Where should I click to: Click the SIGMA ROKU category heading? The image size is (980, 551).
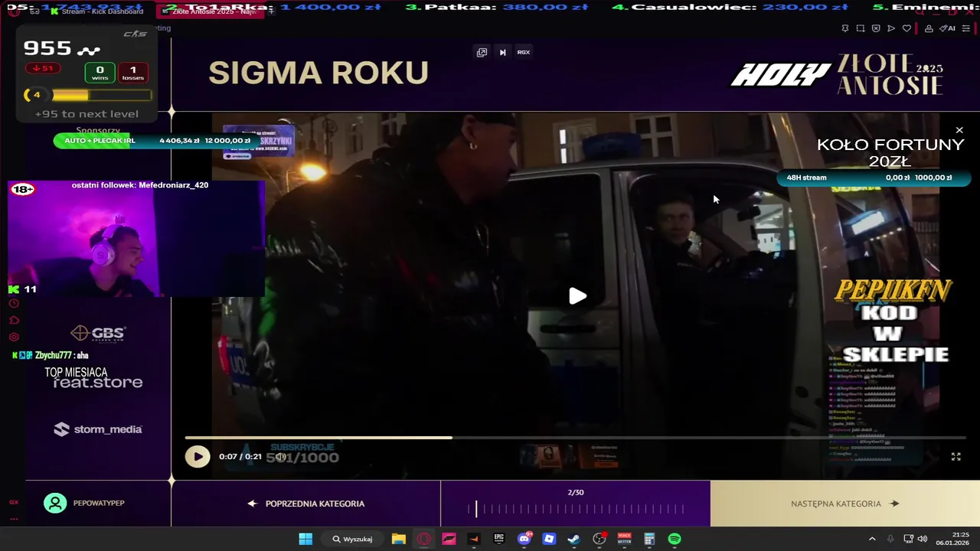[318, 73]
